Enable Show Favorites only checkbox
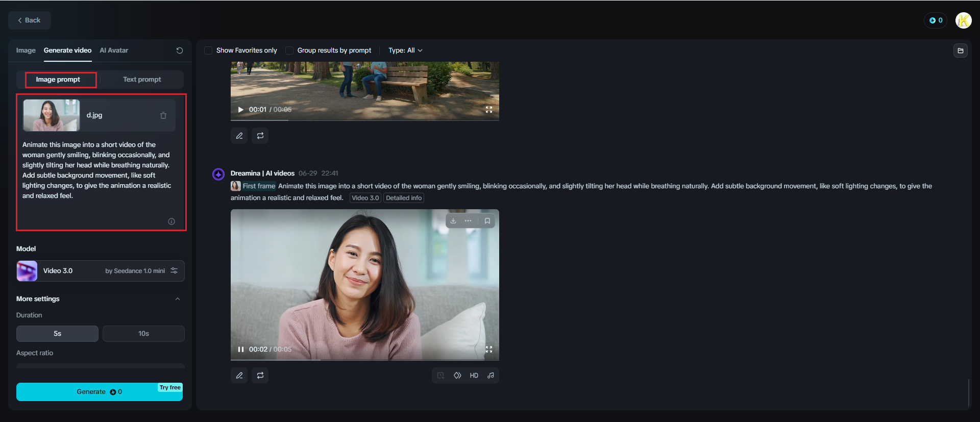Image resolution: width=980 pixels, height=422 pixels. 208,51
